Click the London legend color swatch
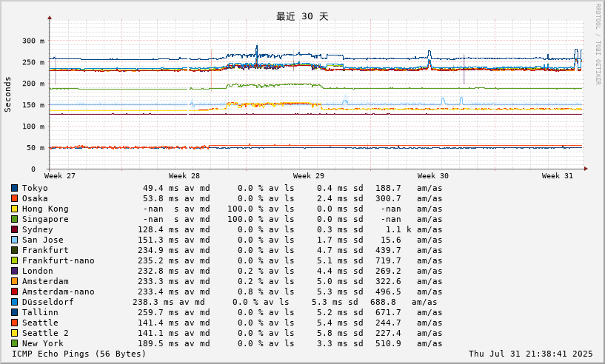 tap(14, 271)
